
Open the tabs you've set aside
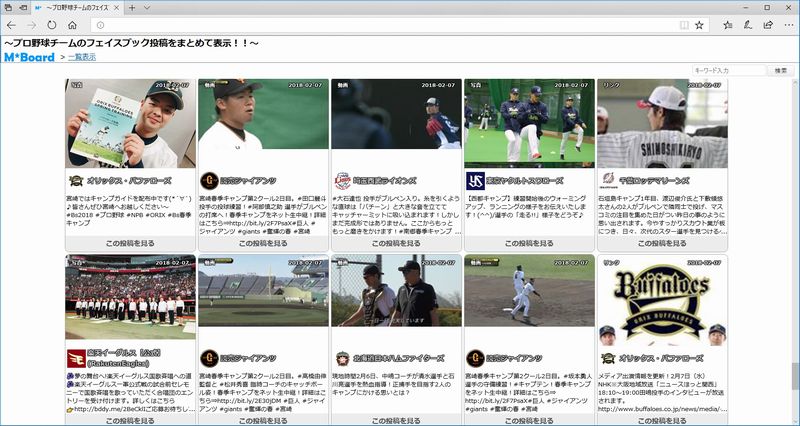[x=9, y=8]
